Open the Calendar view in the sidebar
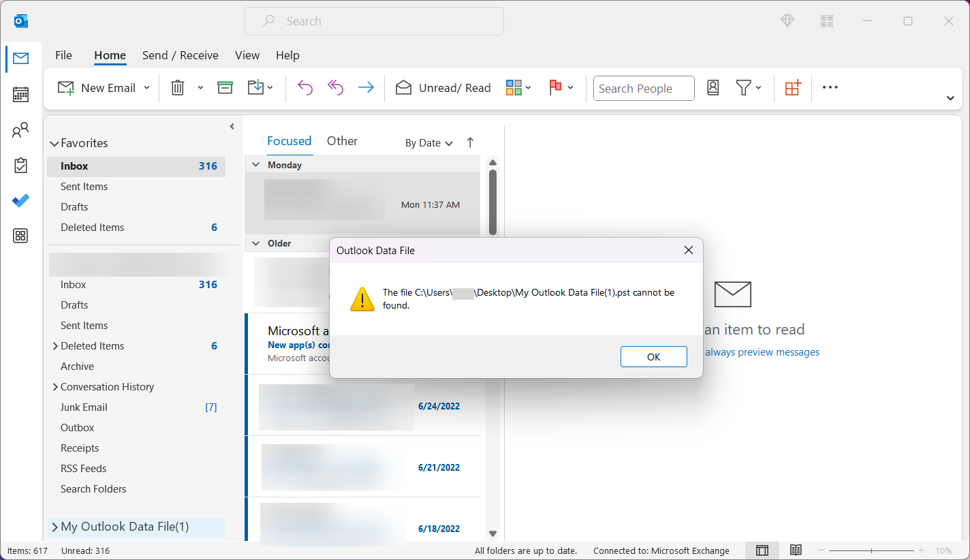 pos(20,95)
